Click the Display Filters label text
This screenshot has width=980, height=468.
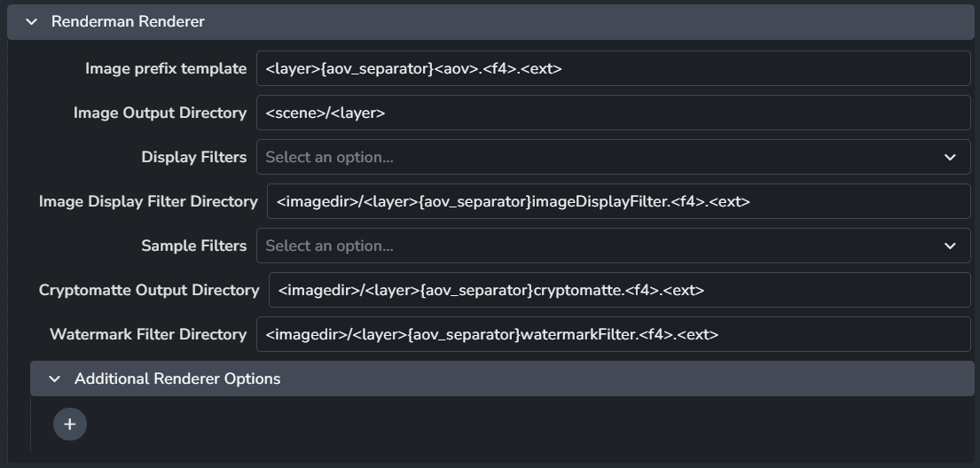[x=193, y=157]
